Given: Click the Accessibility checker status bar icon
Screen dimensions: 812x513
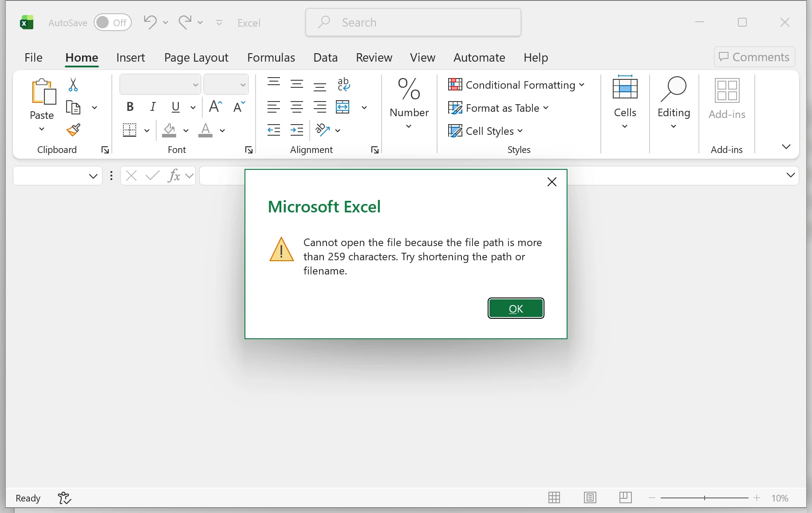Looking at the screenshot, I should (64, 498).
